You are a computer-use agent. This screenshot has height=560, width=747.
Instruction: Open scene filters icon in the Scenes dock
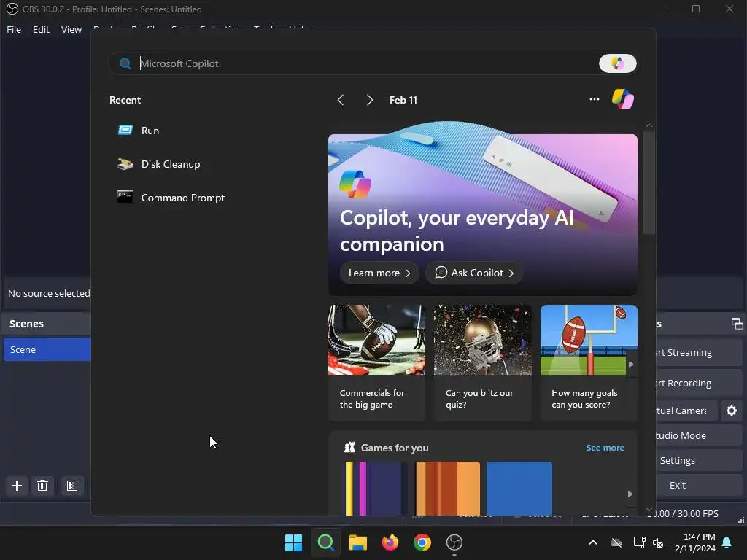click(72, 485)
